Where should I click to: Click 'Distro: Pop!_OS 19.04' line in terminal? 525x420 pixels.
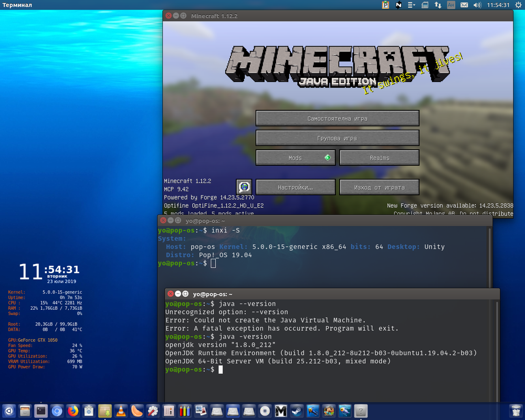pyautogui.click(x=209, y=255)
